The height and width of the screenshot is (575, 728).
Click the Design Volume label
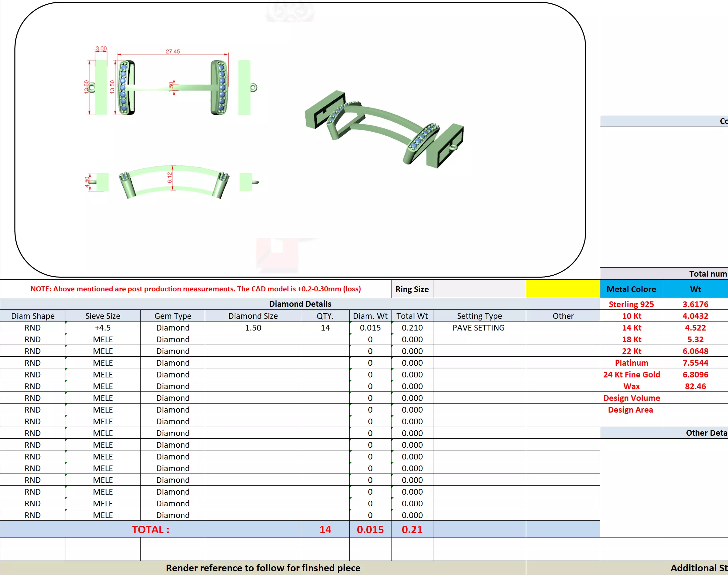coord(631,398)
